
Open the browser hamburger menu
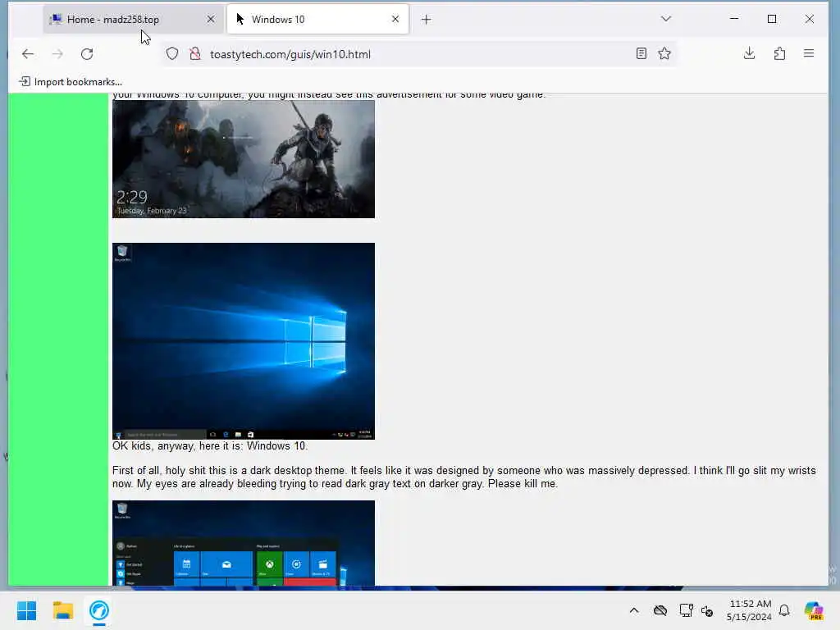point(809,53)
